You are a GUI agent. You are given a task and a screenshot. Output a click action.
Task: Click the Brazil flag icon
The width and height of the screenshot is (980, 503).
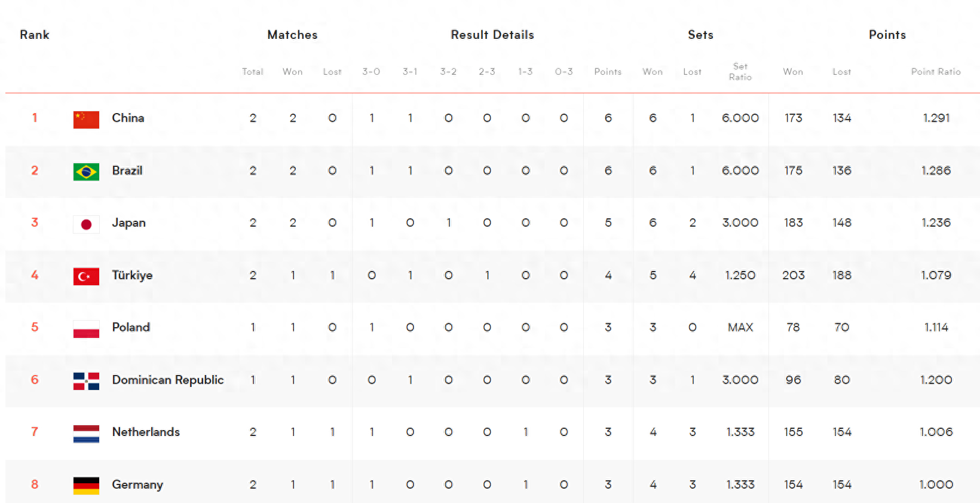86,172
